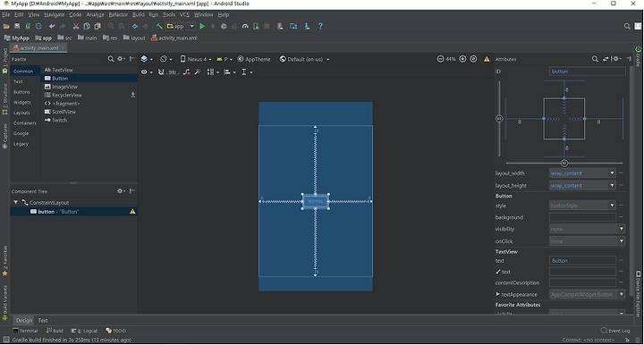This screenshot has width=644, height=345.
Task: Click the Infer Constraints magic wand
Action: pyautogui.click(x=198, y=72)
